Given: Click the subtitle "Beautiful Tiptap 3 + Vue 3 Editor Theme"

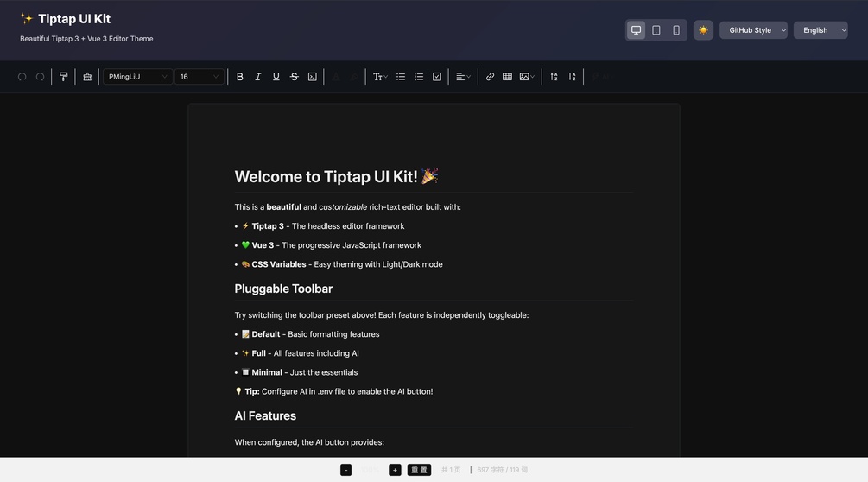Looking at the screenshot, I should pos(86,39).
